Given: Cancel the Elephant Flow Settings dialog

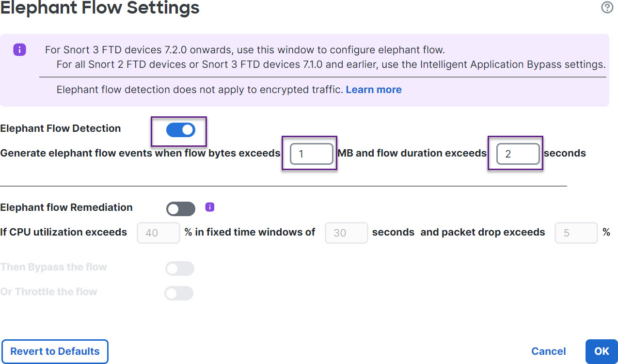Looking at the screenshot, I should pos(548,351).
